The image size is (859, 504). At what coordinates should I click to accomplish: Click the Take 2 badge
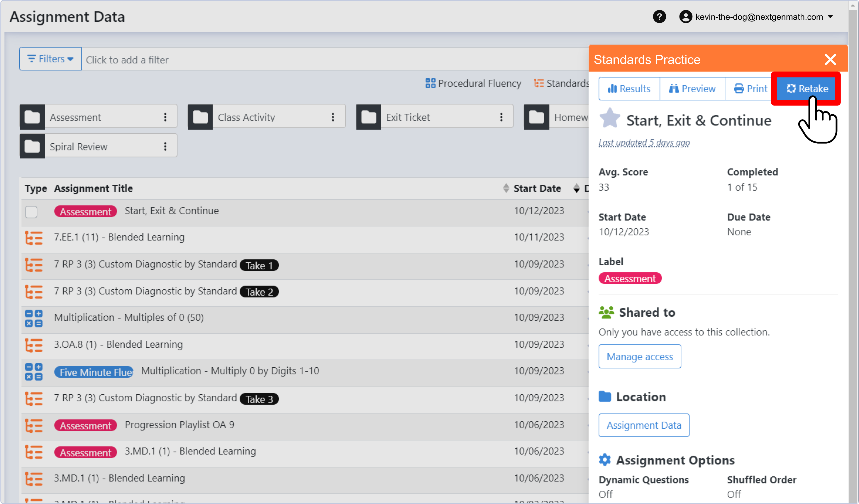point(260,292)
